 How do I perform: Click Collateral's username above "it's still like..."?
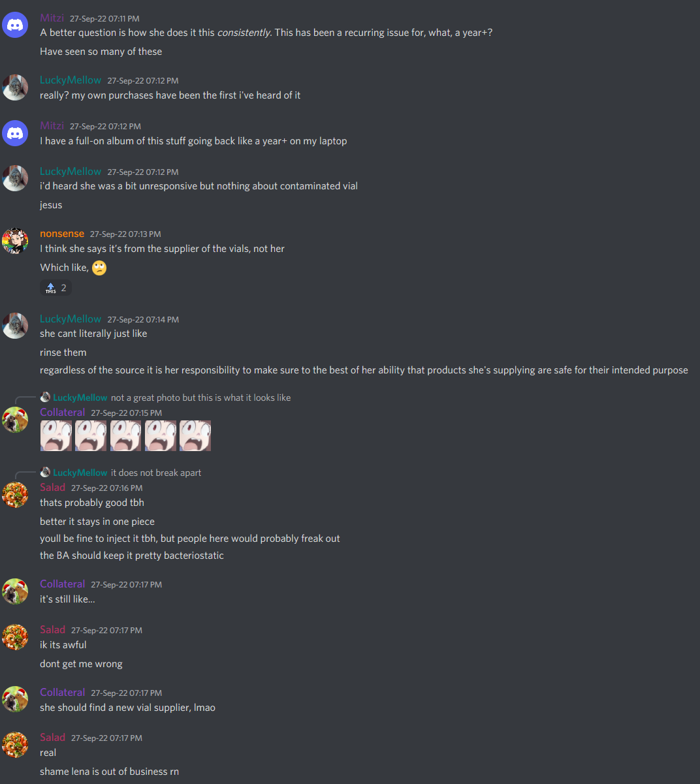tap(63, 584)
